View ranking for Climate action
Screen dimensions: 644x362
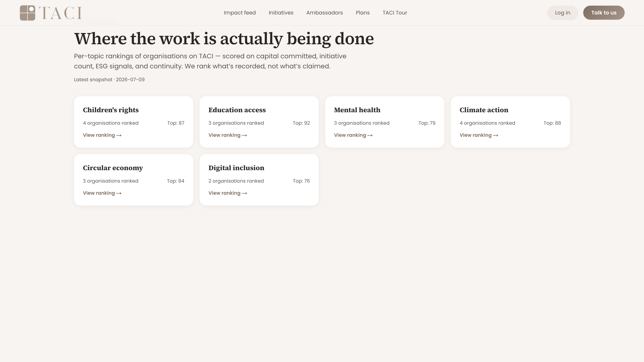(479, 135)
